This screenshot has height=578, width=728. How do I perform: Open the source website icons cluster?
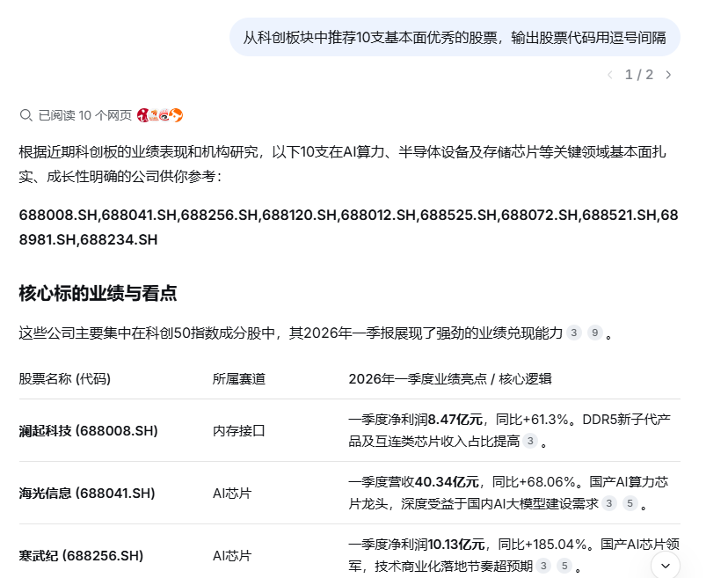tap(160, 115)
